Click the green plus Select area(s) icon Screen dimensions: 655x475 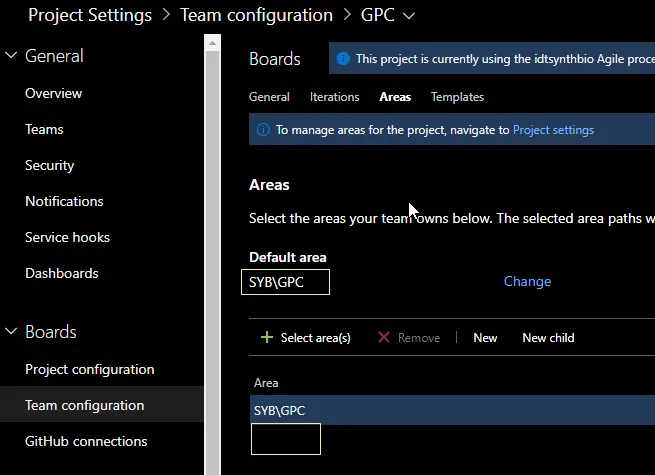click(x=267, y=338)
